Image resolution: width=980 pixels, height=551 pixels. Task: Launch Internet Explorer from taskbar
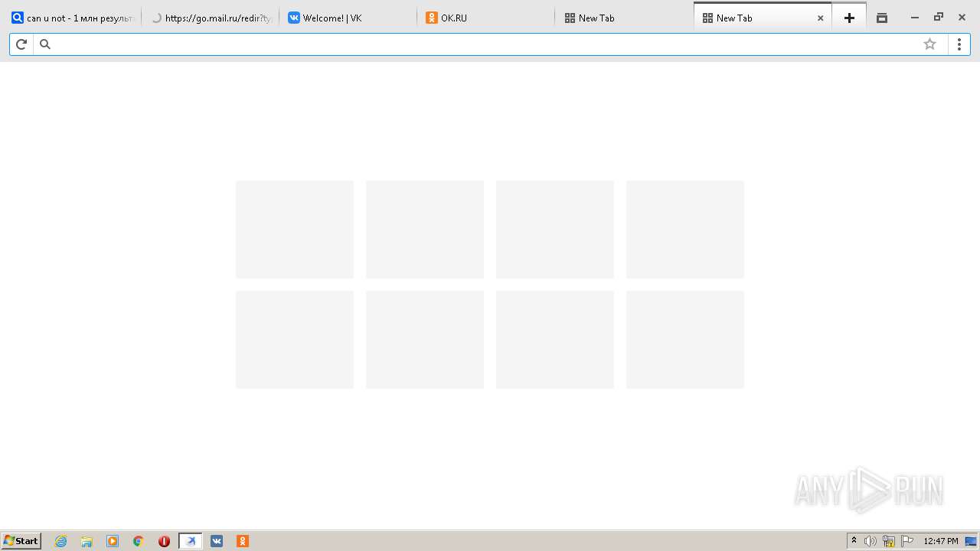click(61, 541)
